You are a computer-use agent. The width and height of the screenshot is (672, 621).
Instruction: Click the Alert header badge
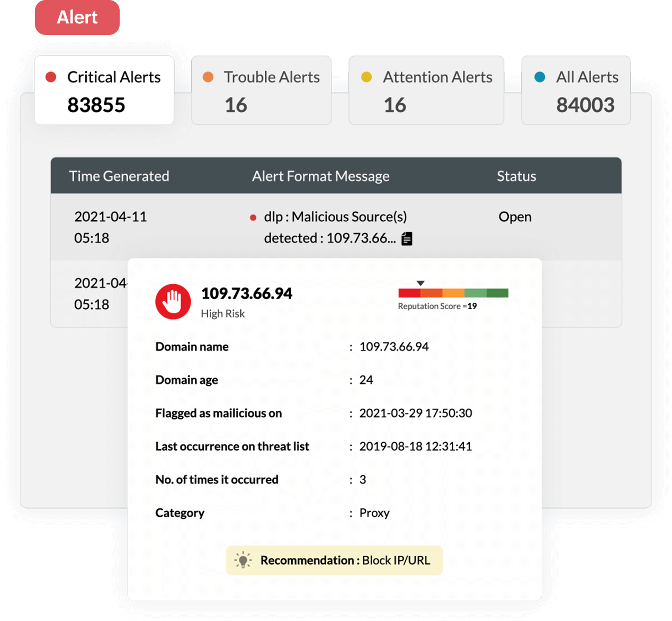pyautogui.click(x=77, y=17)
